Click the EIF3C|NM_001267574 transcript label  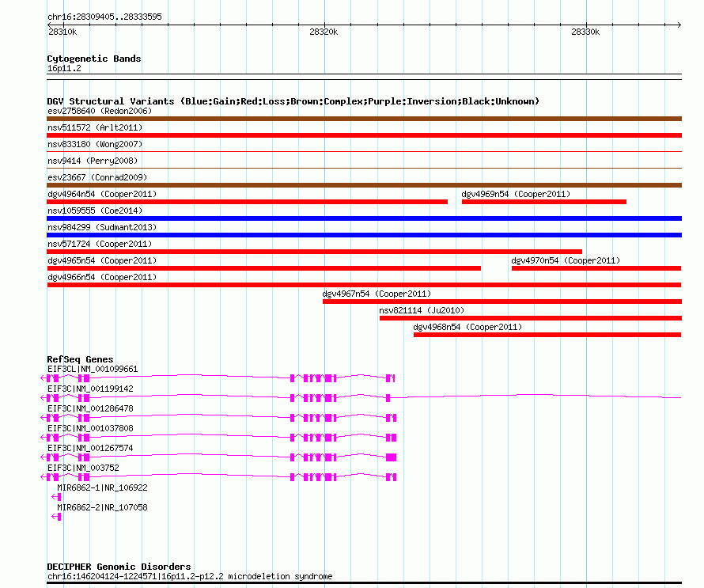pos(90,448)
